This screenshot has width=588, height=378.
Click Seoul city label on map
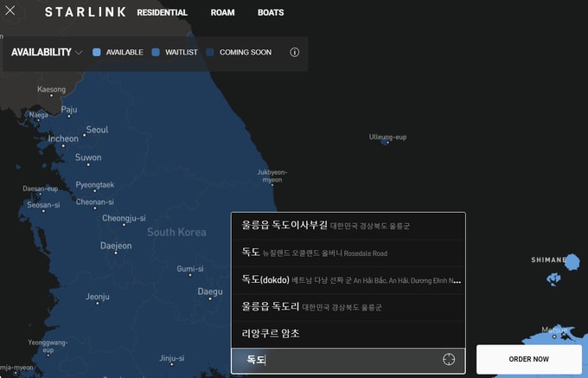pos(97,130)
